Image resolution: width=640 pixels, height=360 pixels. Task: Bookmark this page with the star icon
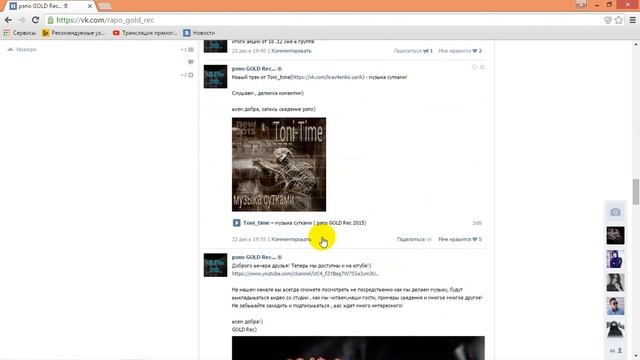point(619,20)
